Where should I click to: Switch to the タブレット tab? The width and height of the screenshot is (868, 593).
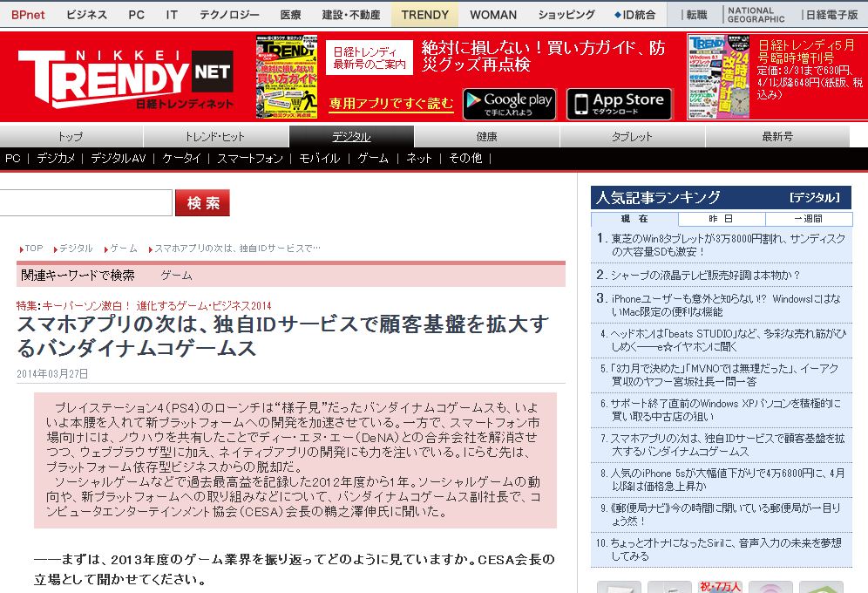[x=632, y=136]
